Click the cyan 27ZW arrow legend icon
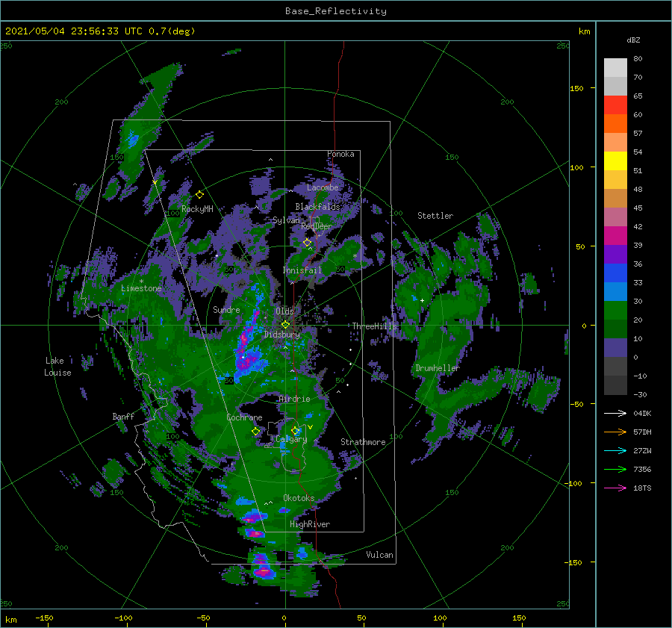The image size is (672, 628). click(x=615, y=450)
